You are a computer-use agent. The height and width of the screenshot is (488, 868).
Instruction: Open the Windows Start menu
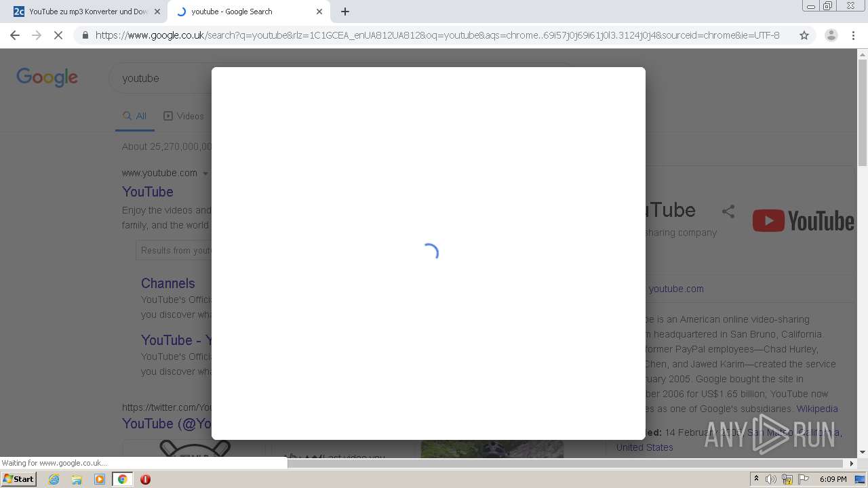click(x=19, y=479)
